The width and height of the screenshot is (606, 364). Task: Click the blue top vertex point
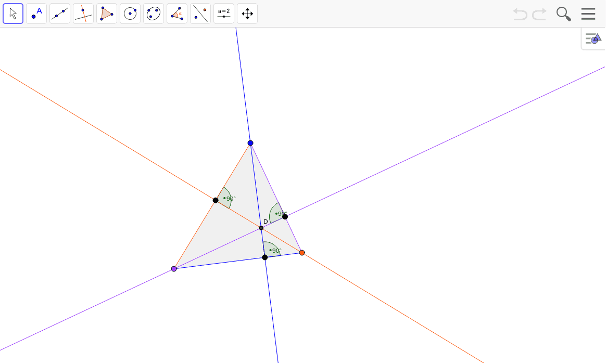point(250,143)
